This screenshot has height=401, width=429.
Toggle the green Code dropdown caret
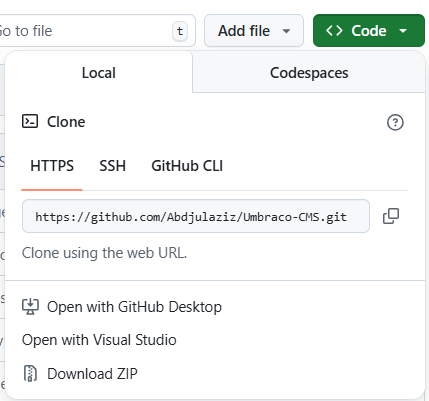tap(403, 31)
